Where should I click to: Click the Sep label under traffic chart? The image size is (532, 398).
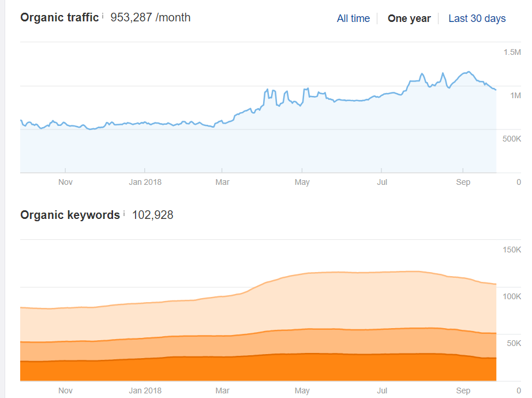point(463,183)
